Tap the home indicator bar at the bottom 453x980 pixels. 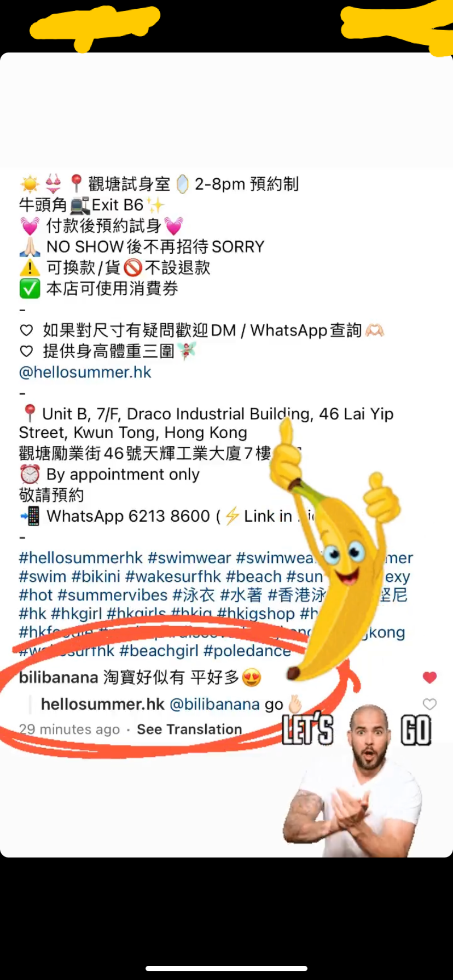[x=226, y=969]
